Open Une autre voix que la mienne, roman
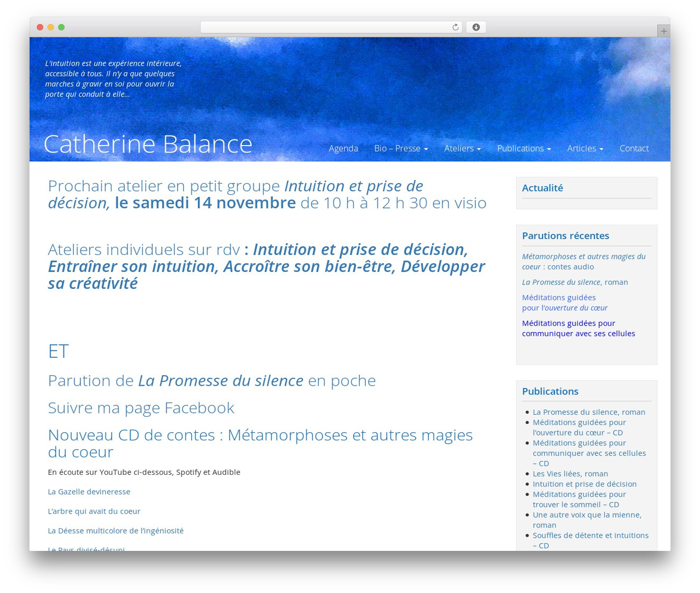This screenshot has height=593, width=700. pos(587,520)
